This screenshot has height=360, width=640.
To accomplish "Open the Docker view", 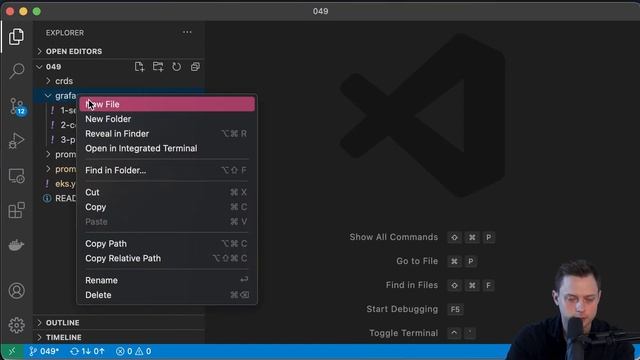I will pos(16,245).
